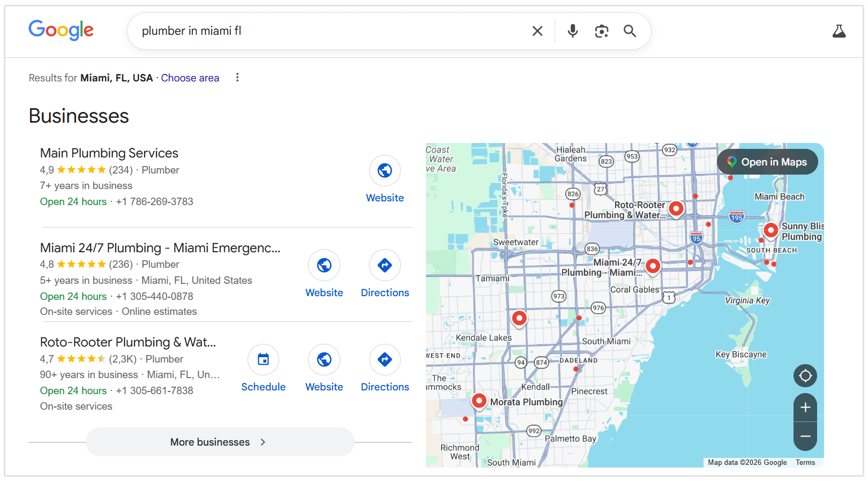Open Main Plumbing Services listing title
This screenshot has width=868, height=482.
coord(109,153)
